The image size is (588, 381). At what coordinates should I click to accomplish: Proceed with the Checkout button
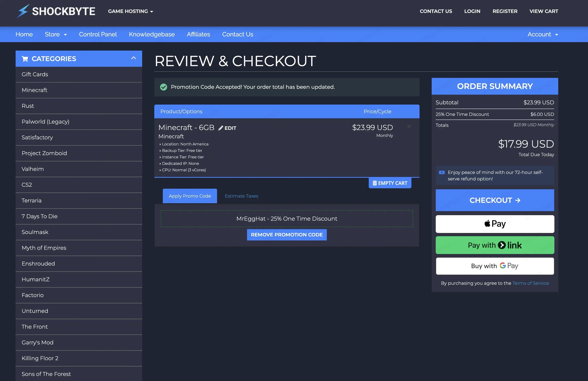[495, 200]
